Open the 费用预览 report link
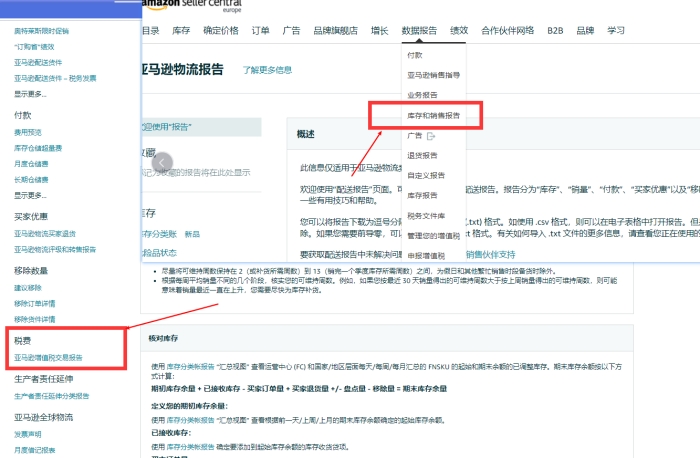 pyautogui.click(x=28, y=133)
